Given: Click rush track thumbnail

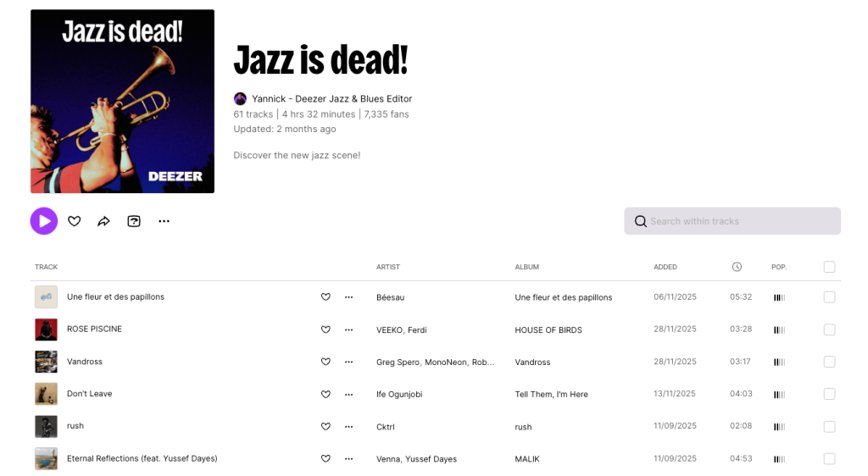Looking at the screenshot, I should 46,426.
